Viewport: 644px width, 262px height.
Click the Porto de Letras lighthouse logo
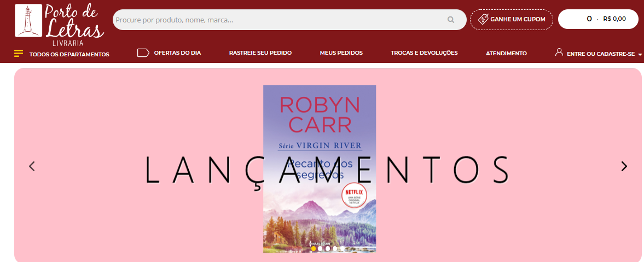(x=28, y=21)
